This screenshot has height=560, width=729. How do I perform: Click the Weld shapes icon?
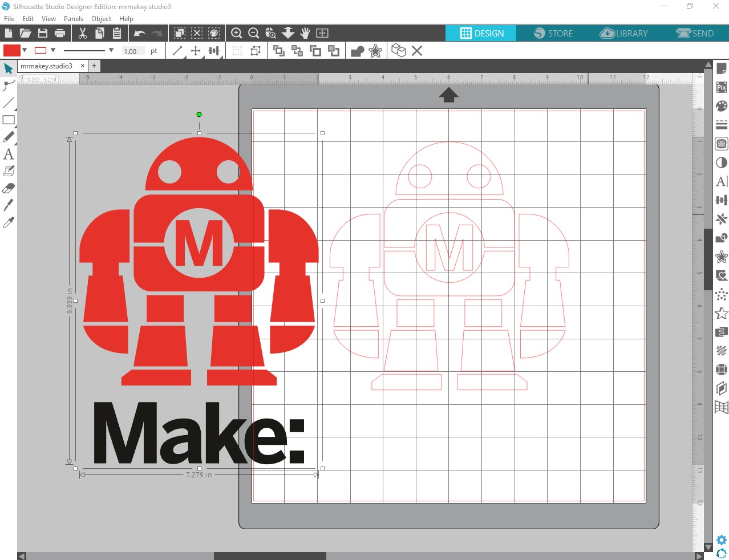[x=358, y=51]
